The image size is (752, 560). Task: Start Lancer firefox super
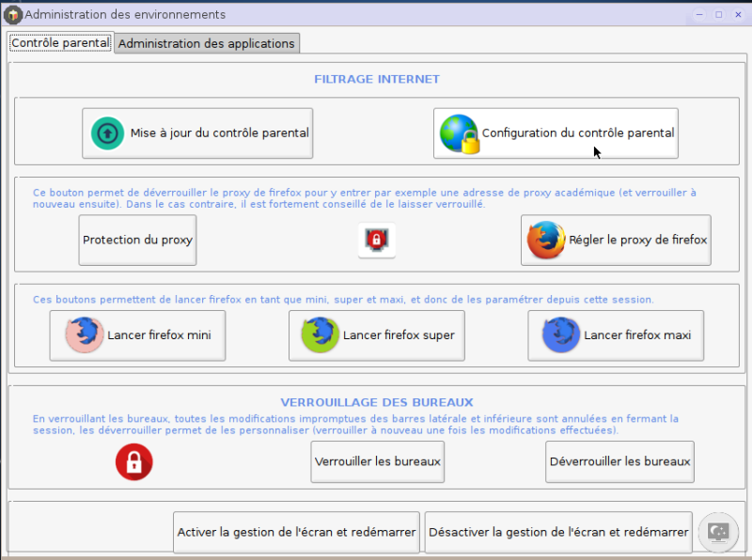coord(377,335)
